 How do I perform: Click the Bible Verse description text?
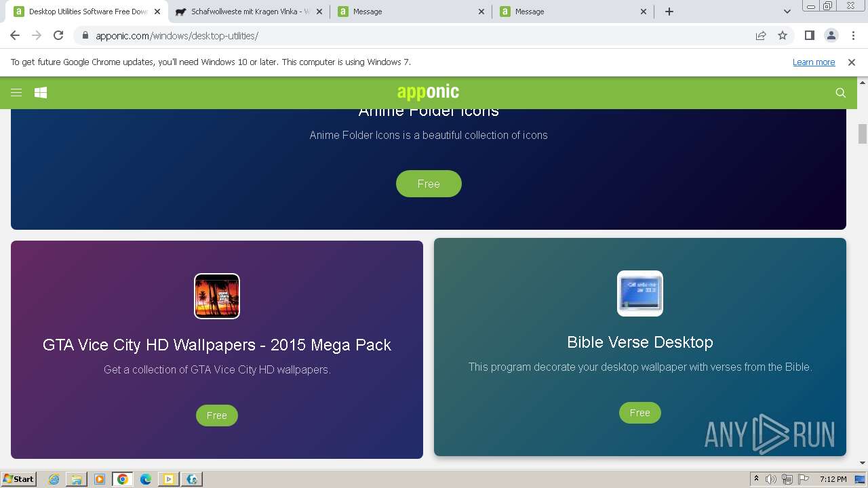(x=640, y=367)
